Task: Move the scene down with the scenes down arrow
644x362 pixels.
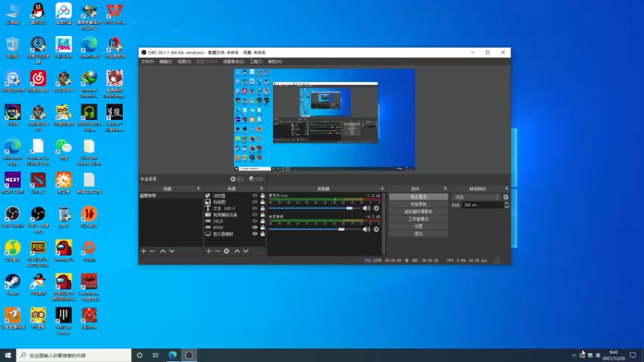Action: (x=171, y=251)
